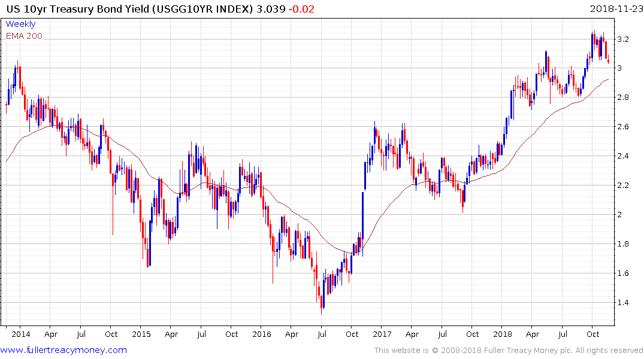Image resolution: width=644 pixels, height=359 pixels.
Task: Click the '2014' x-axis label
Action: coord(20,334)
